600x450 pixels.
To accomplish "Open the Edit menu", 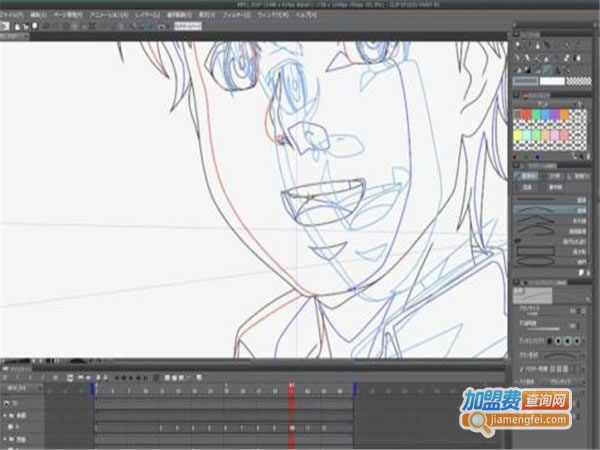I will click(x=38, y=15).
